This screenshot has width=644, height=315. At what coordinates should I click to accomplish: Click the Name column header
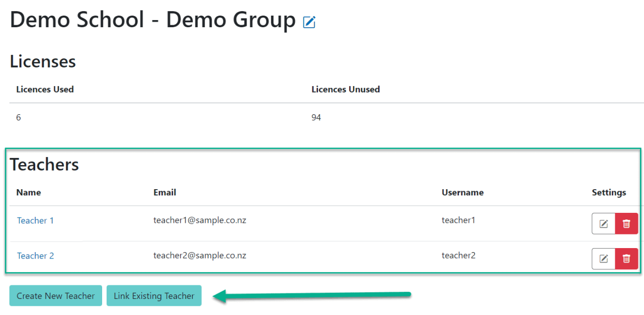point(29,192)
